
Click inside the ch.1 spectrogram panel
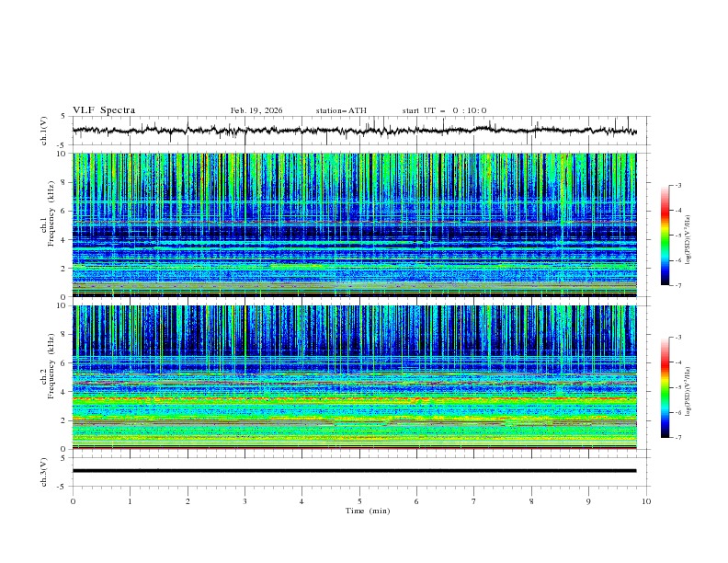click(355, 224)
